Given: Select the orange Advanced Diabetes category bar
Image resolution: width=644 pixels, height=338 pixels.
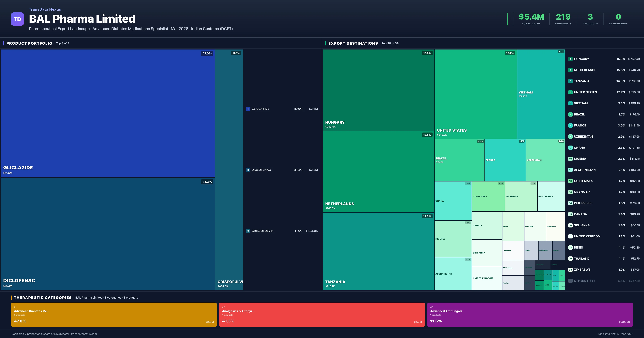Looking at the screenshot, I should (114, 315).
